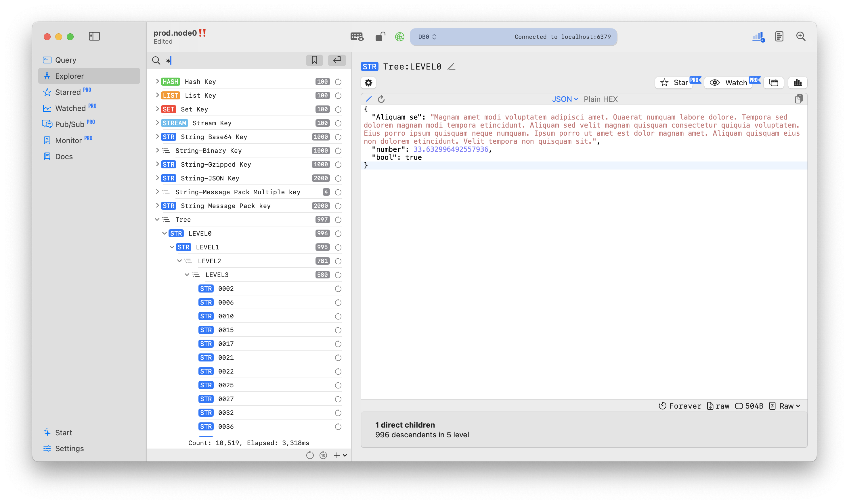
Task: Toggle the sidebar panel icon
Action: pos(94,36)
